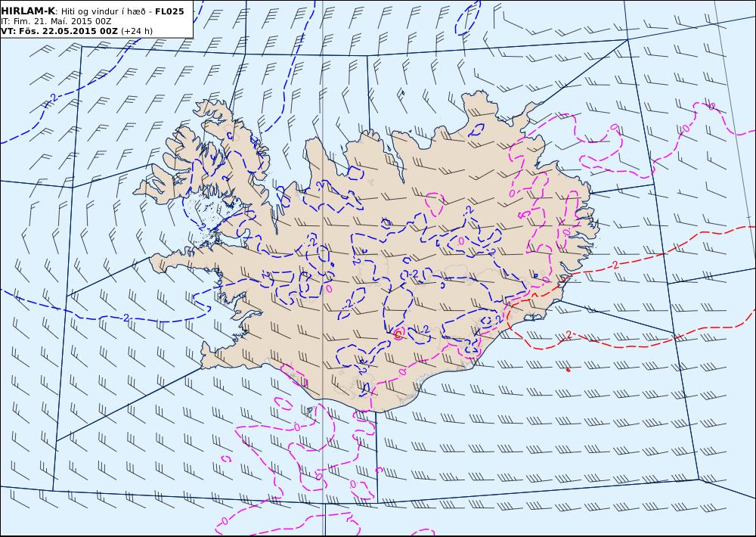Click the "VT: Fös. 22.05.2015 00Z" valid time
The image size is (756, 537).
point(59,31)
